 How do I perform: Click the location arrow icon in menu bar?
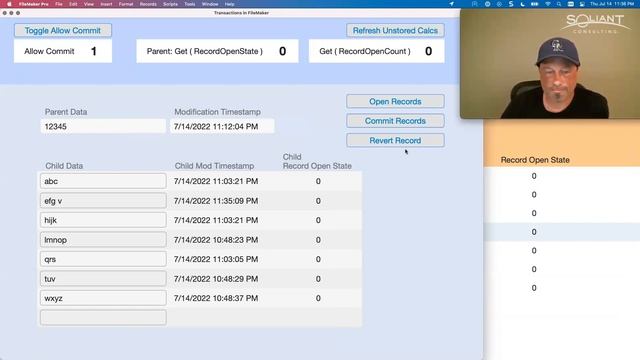pos(451,4)
